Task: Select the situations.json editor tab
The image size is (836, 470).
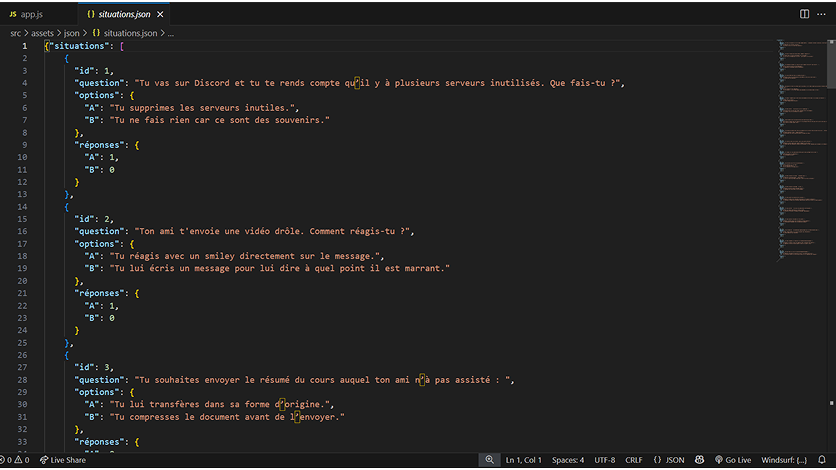Action: click(124, 14)
